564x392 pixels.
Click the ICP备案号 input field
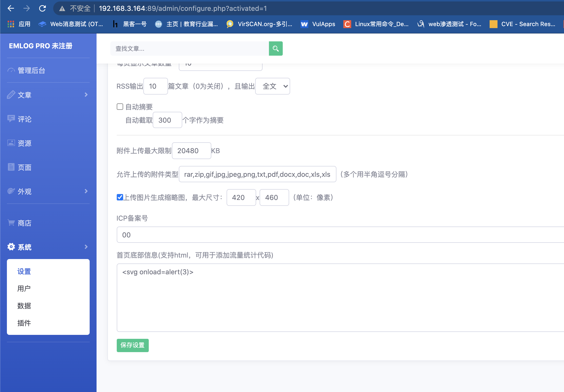tap(340, 235)
